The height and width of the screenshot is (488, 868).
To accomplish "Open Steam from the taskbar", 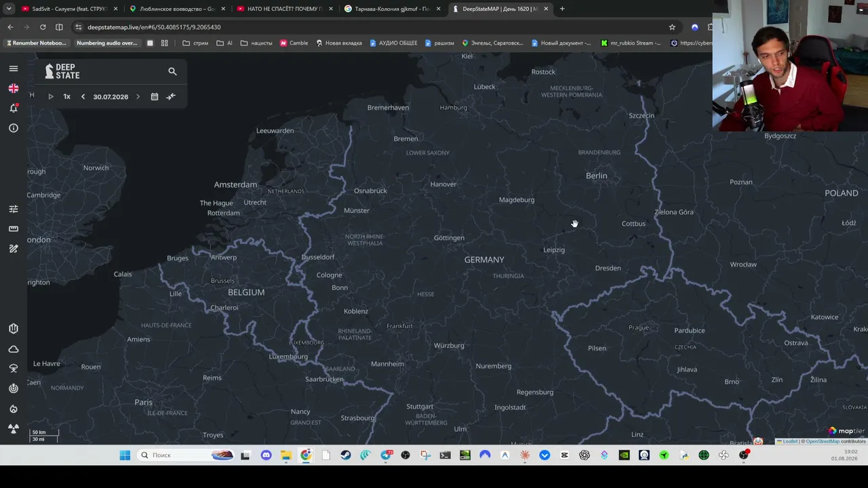I will click(346, 455).
